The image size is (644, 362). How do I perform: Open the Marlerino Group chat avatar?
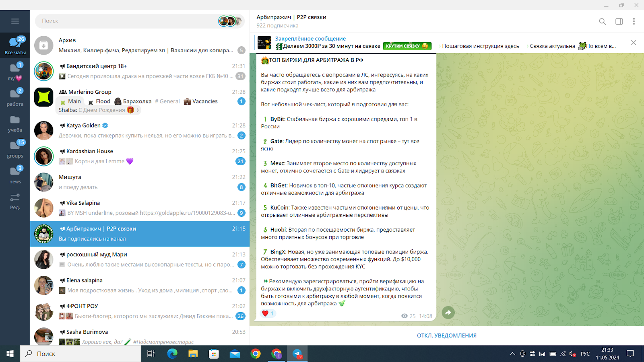coord(43,97)
